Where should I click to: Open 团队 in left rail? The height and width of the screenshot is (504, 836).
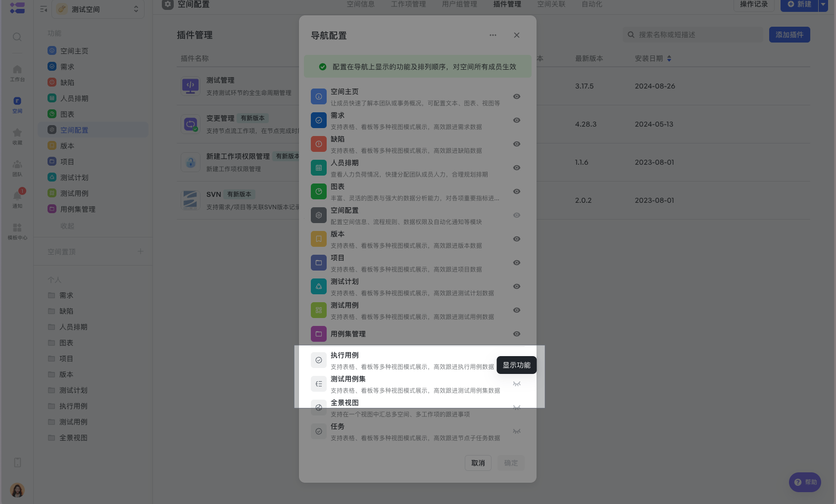[x=17, y=168]
